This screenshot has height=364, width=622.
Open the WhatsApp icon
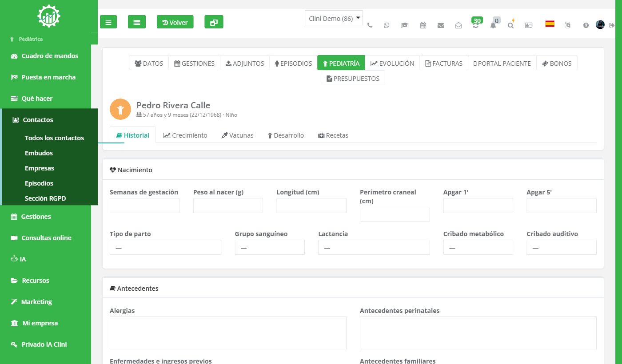(387, 25)
